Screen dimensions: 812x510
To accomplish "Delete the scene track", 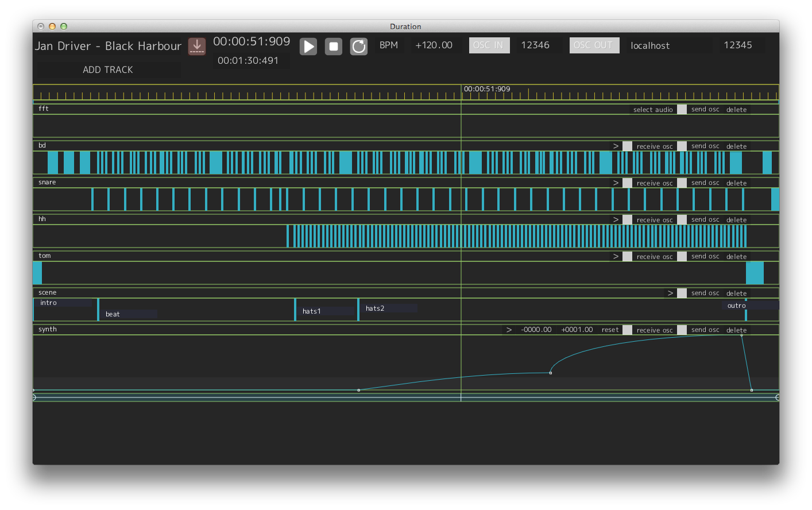I will tap(737, 293).
